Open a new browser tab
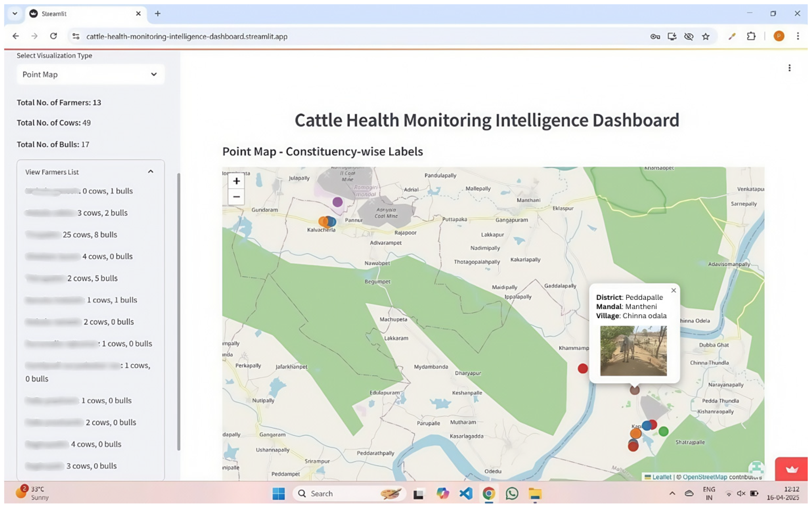 (158, 14)
